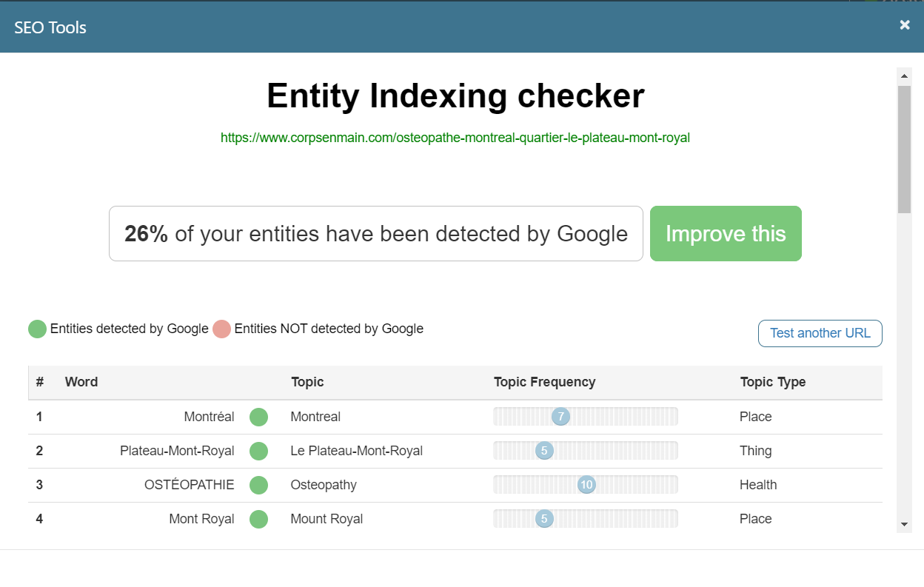
Task: Sort the table by Word column
Action: (81, 382)
